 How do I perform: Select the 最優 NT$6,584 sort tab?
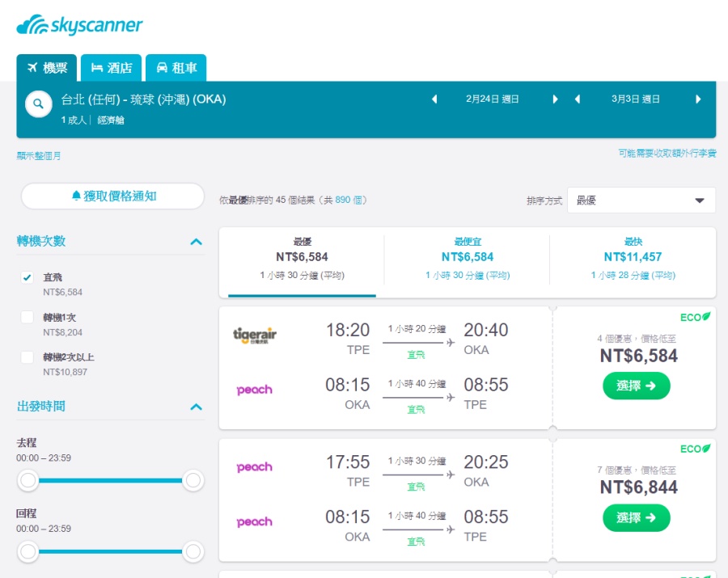point(302,262)
